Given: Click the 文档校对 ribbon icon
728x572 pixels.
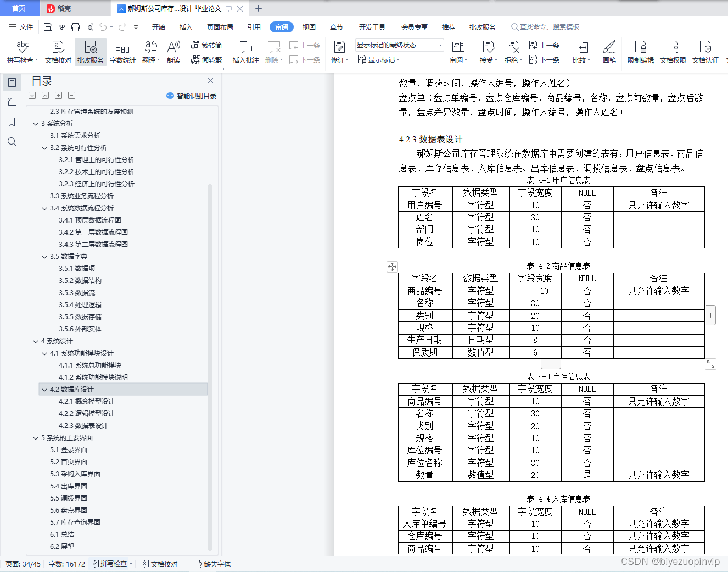Looking at the screenshot, I should 58,53.
